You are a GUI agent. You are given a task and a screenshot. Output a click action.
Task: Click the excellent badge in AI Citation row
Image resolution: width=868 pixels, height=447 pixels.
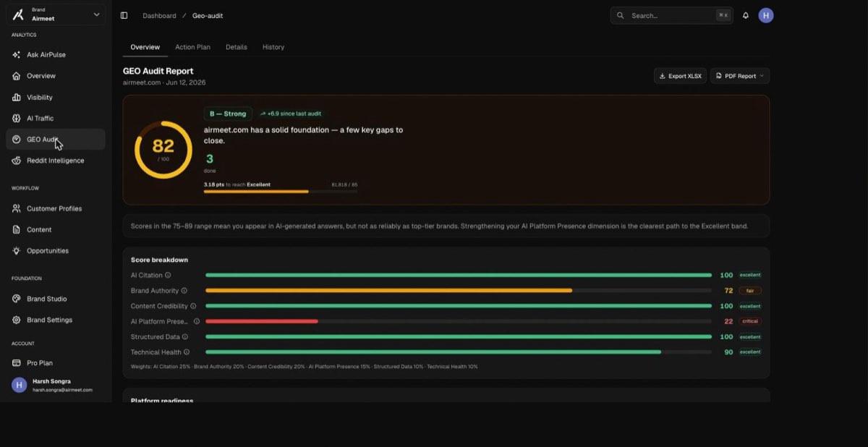point(750,275)
